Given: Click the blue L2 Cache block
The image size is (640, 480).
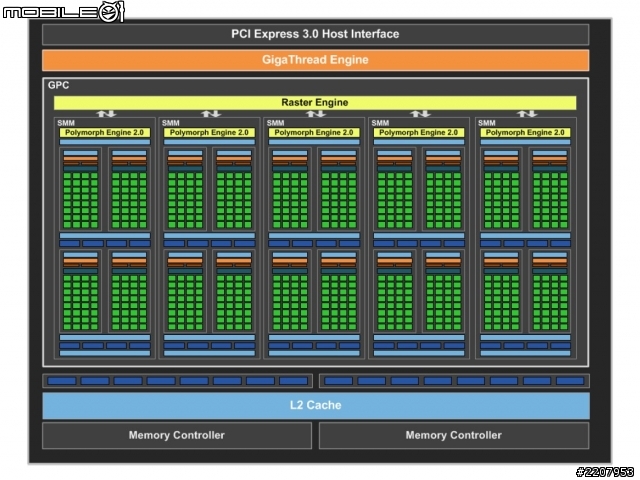Looking at the screenshot, I should point(316,405).
